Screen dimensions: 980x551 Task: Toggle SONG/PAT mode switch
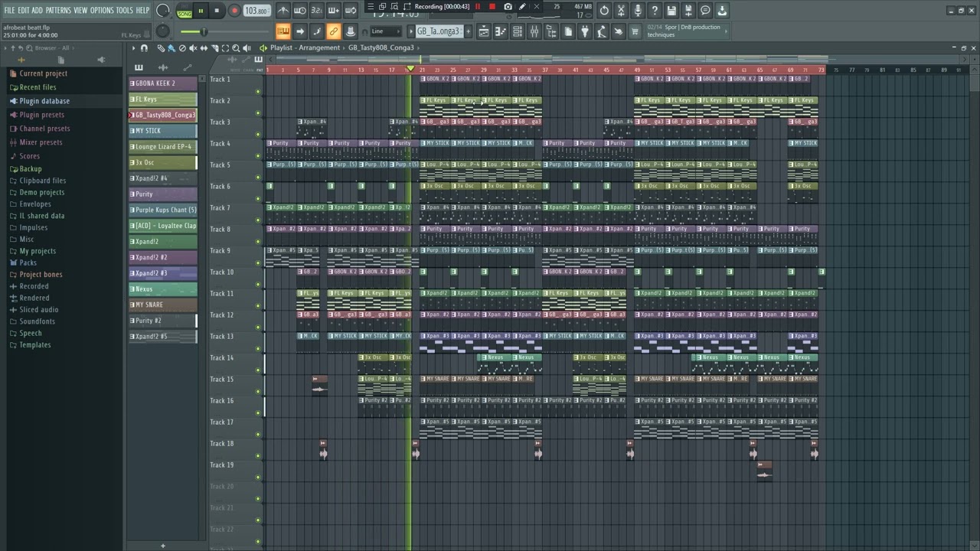[185, 11]
